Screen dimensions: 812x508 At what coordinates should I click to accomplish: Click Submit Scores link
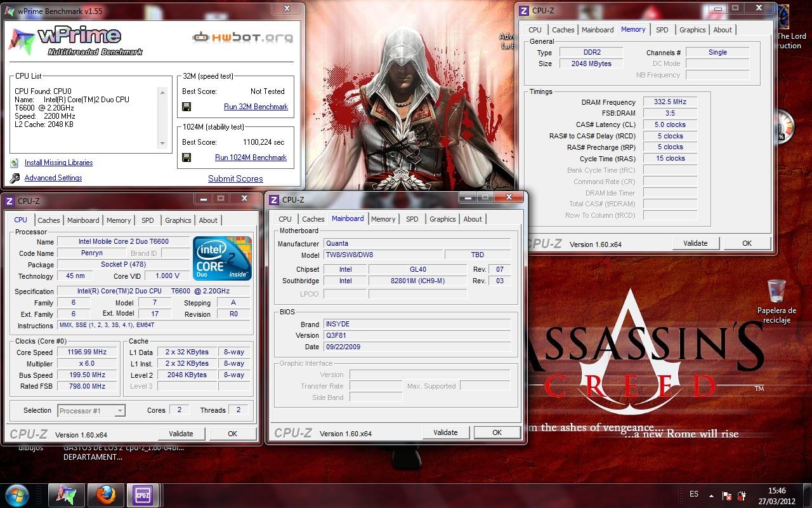(x=235, y=178)
